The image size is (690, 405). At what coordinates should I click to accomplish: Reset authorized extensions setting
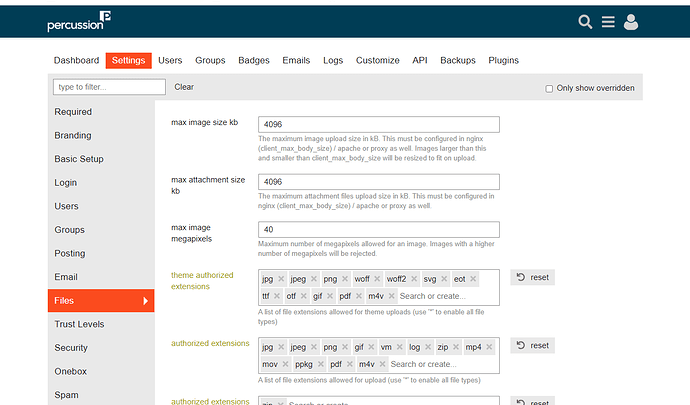pyautogui.click(x=532, y=346)
